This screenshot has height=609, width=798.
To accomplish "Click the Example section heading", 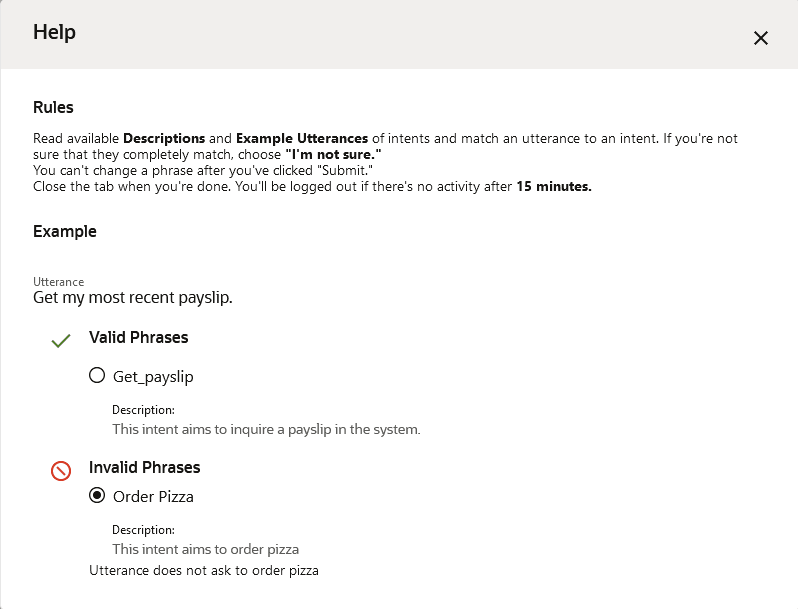I will (65, 231).
